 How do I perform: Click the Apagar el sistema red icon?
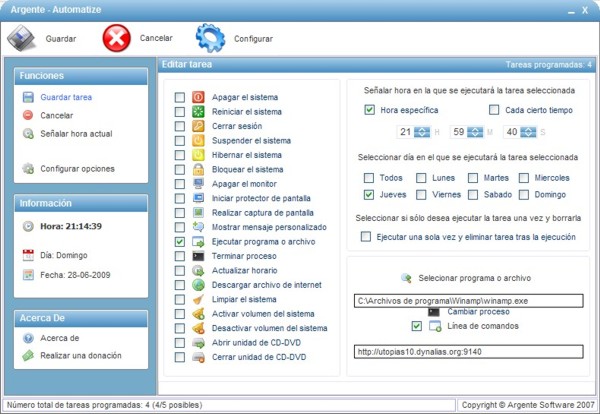click(198, 97)
